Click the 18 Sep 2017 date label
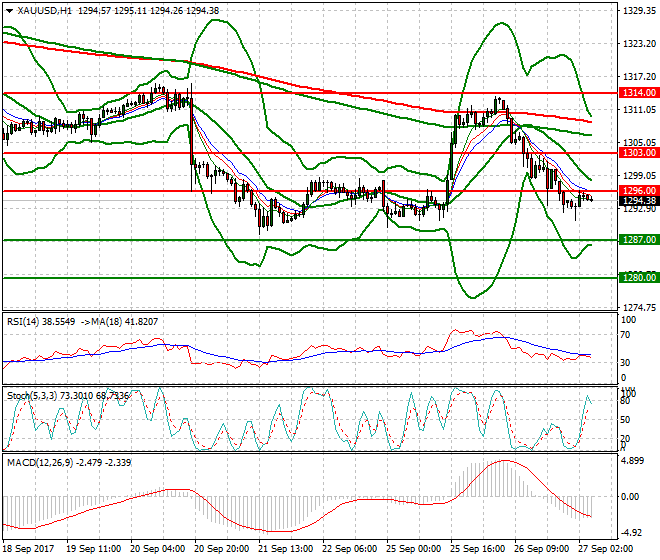The height and width of the screenshot is (560, 660). 28,549
